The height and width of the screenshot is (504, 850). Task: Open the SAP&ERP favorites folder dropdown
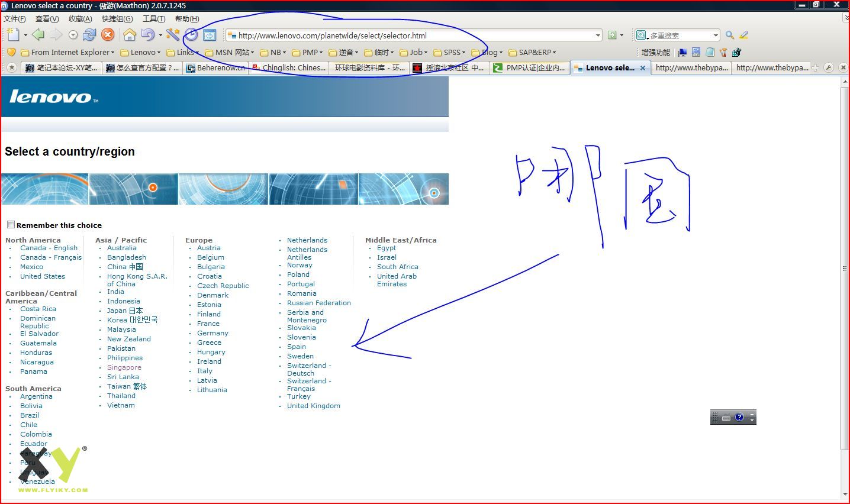tap(532, 52)
